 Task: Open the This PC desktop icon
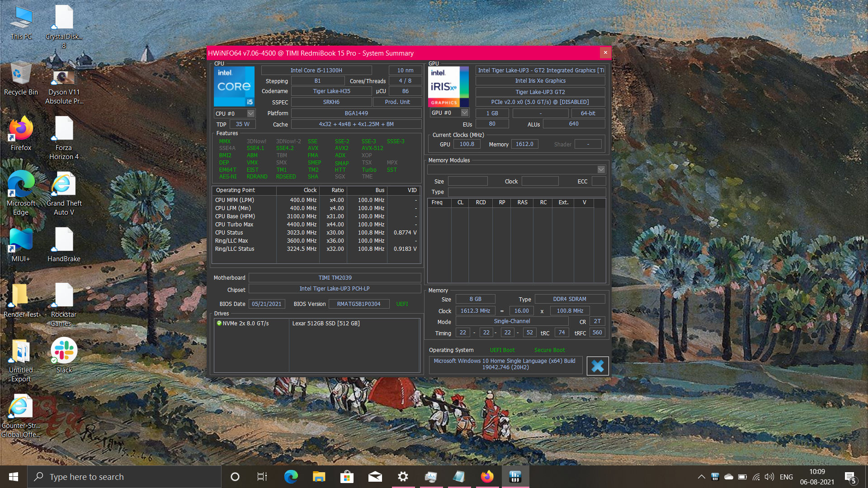tap(21, 23)
